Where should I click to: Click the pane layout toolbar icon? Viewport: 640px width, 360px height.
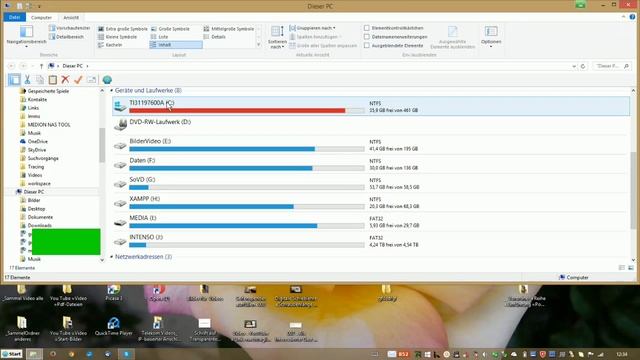pos(14,80)
